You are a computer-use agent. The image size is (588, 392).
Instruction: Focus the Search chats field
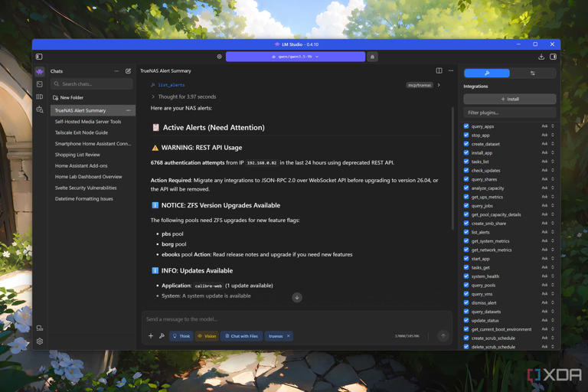(x=92, y=84)
